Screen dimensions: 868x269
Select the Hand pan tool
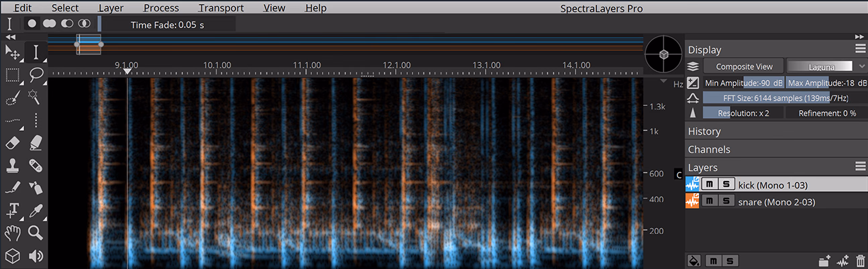pos(12,233)
